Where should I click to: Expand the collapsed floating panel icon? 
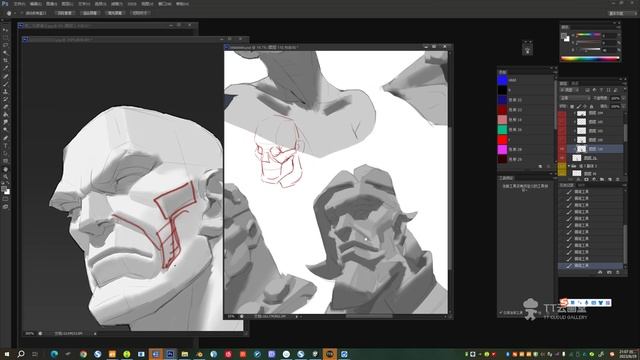click(527, 50)
